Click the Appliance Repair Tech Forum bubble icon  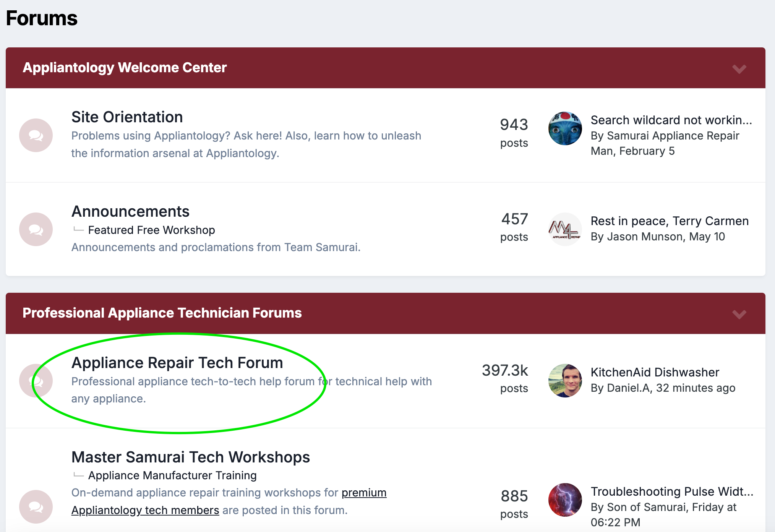36,381
